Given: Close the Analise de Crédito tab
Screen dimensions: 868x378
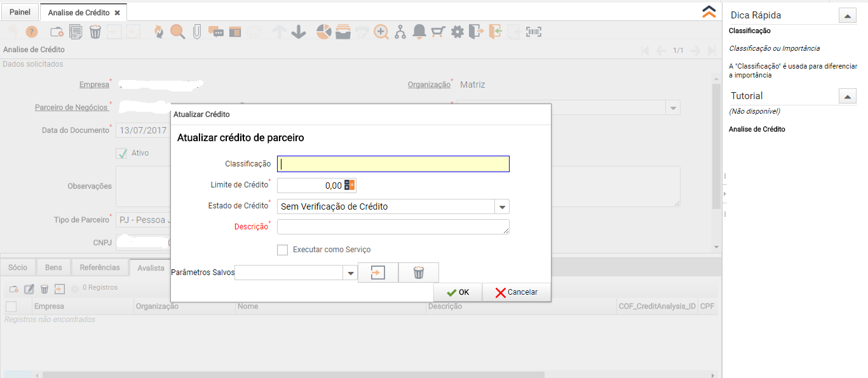Looking at the screenshot, I should [x=118, y=13].
